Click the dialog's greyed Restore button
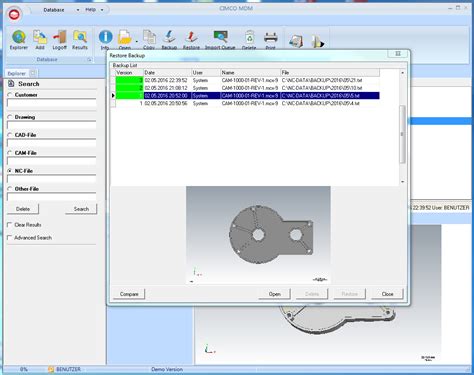474x375 pixels. point(350,294)
